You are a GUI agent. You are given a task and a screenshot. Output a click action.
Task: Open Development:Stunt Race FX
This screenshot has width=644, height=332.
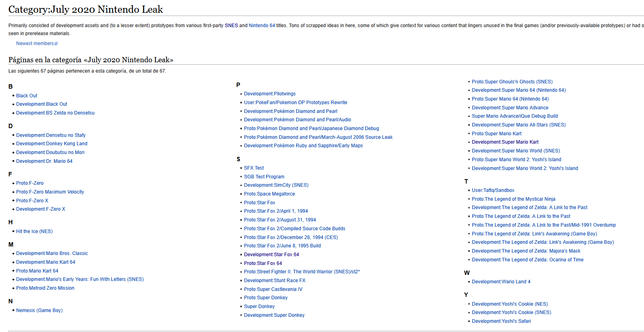pyautogui.click(x=275, y=281)
